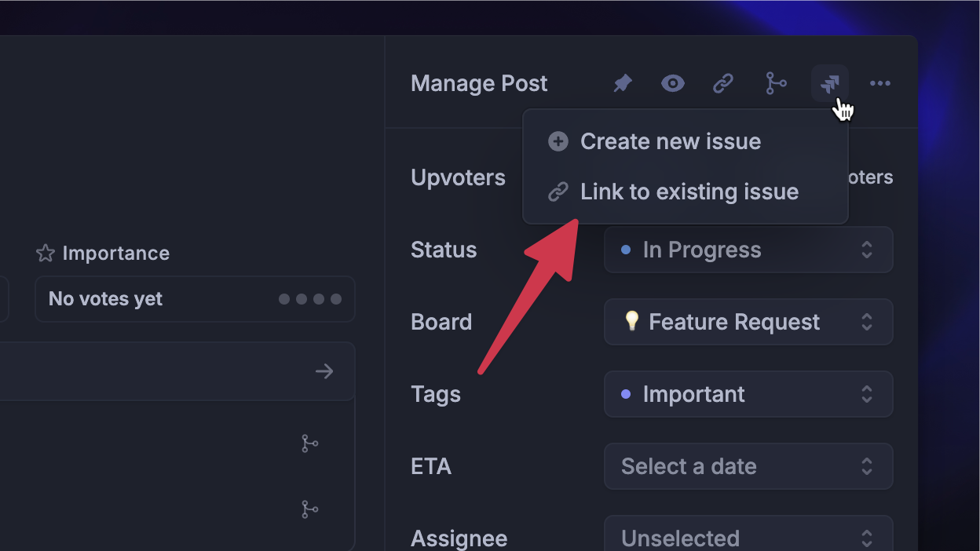The width and height of the screenshot is (980, 551).
Task: Click the lower branch icon in the left panel
Action: (309, 509)
